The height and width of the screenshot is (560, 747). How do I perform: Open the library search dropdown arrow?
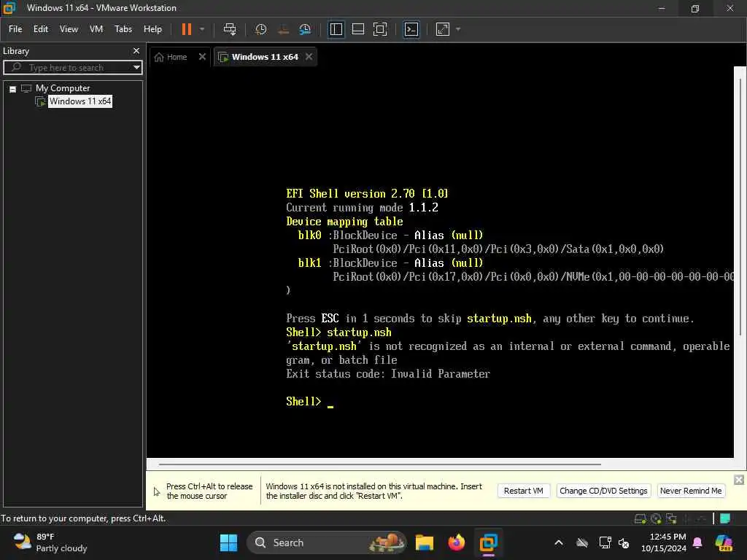coord(136,68)
